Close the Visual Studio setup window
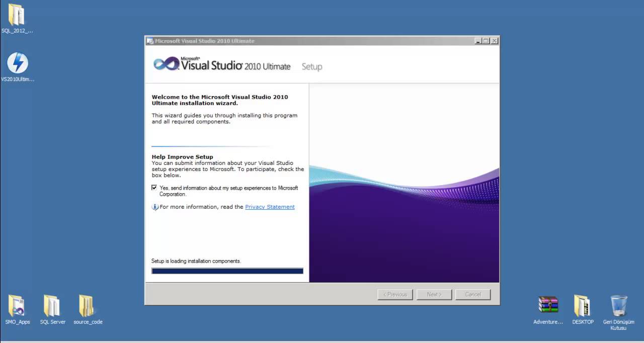644x343 pixels. [x=495, y=41]
